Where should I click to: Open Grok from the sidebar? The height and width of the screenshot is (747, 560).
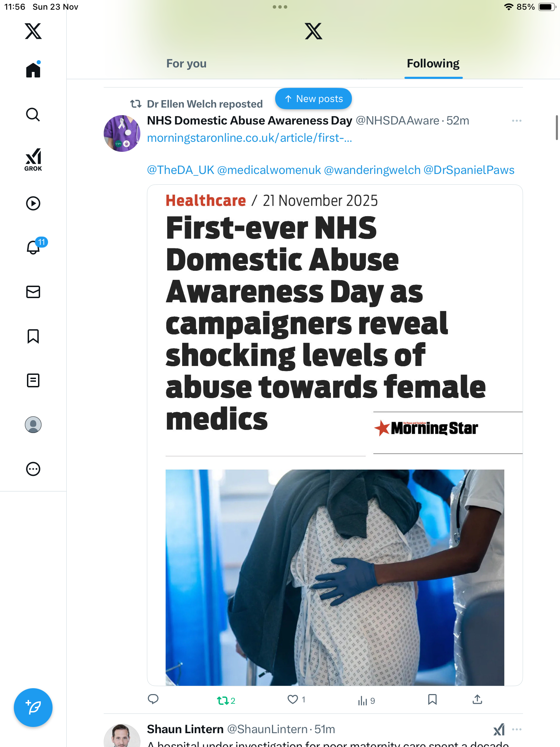point(33,160)
